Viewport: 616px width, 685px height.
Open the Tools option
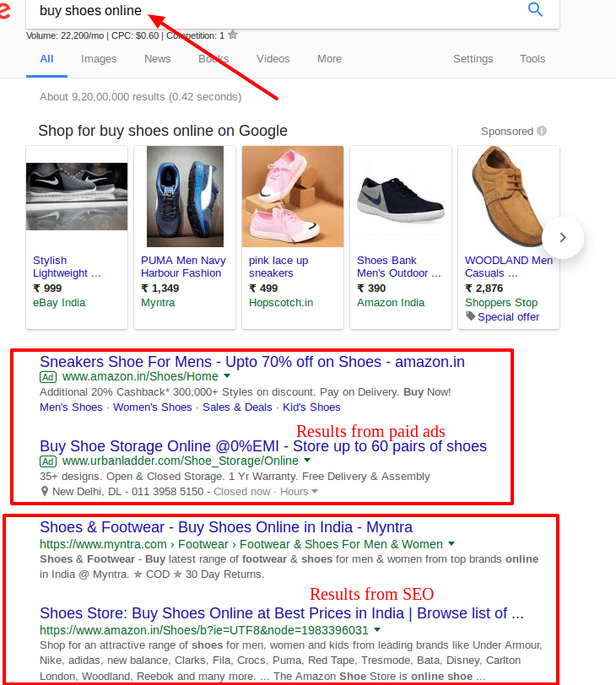point(532,58)
